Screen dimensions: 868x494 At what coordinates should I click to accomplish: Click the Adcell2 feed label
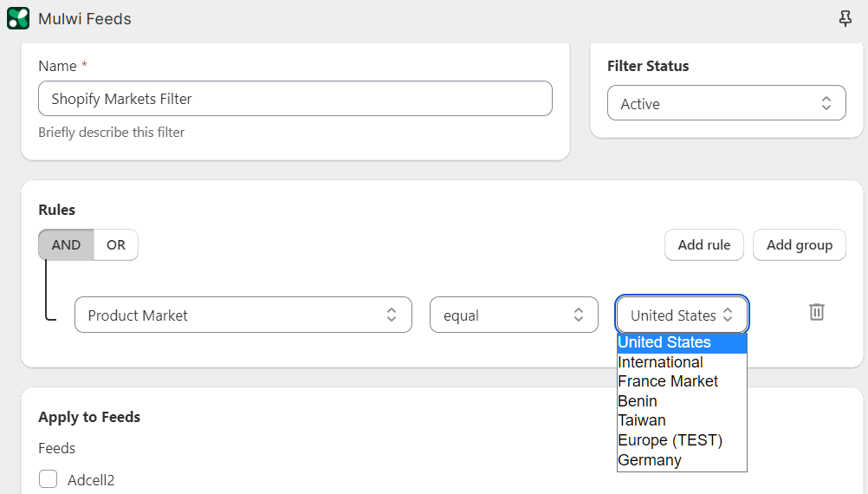point(91,480)
